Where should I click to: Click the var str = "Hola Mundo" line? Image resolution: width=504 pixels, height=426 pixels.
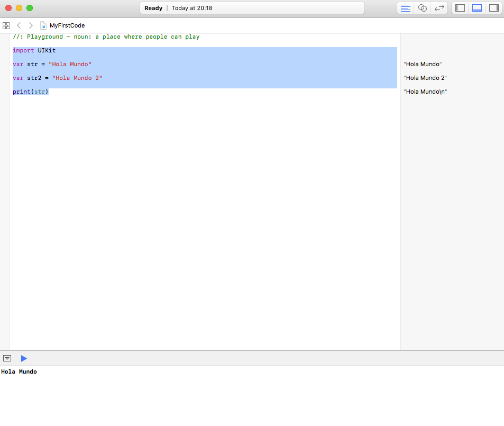[52, 65]
